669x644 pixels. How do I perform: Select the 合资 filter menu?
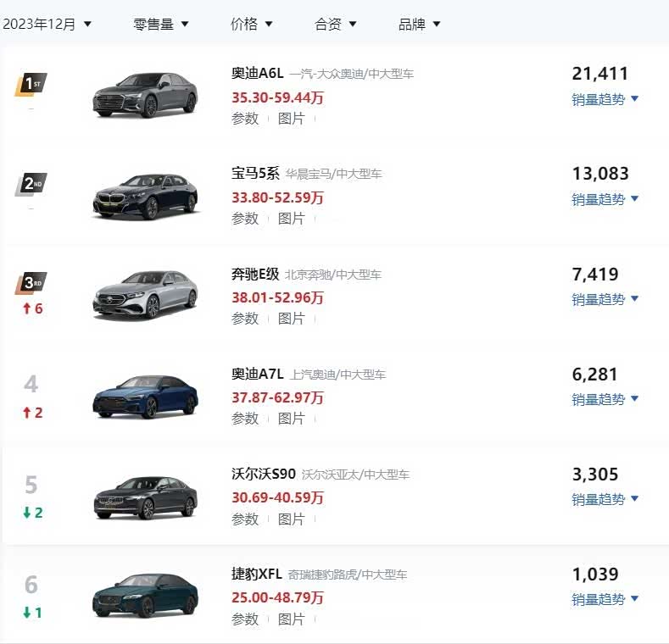(336, 24)
